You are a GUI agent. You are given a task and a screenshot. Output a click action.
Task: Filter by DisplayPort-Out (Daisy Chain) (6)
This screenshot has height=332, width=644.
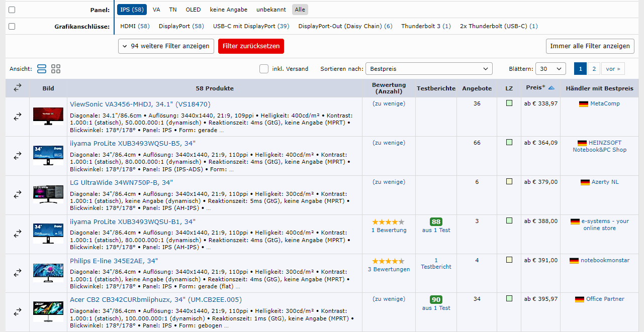(x=345, y=26)
